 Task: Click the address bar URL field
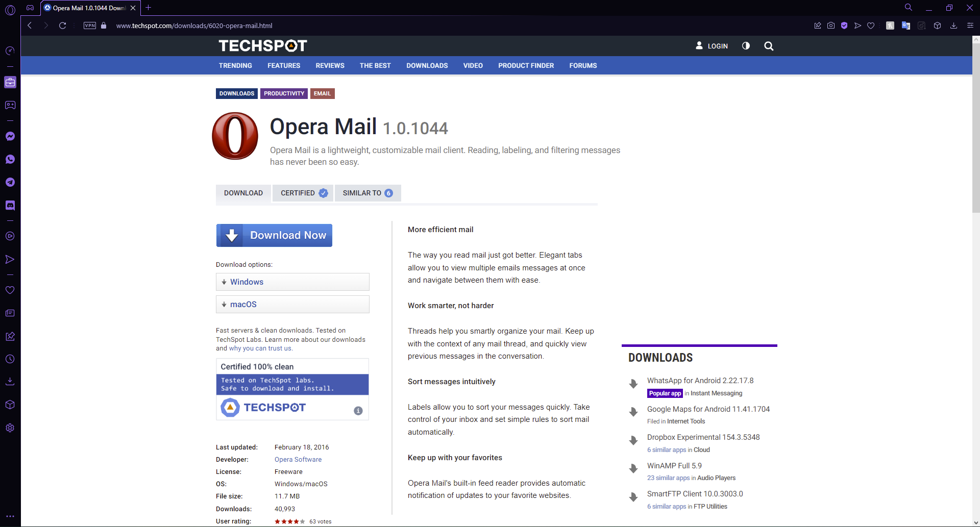(x=194, y=26)
